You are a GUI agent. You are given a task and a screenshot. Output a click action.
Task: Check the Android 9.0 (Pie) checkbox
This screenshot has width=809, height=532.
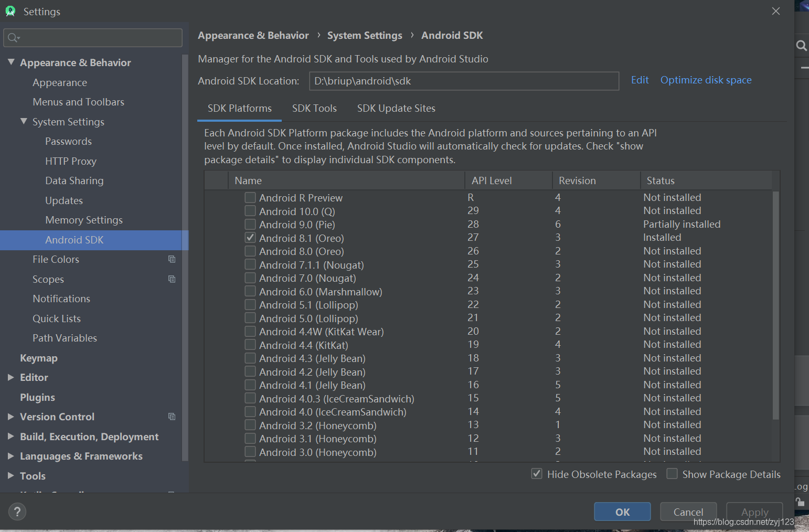(250, 224)
